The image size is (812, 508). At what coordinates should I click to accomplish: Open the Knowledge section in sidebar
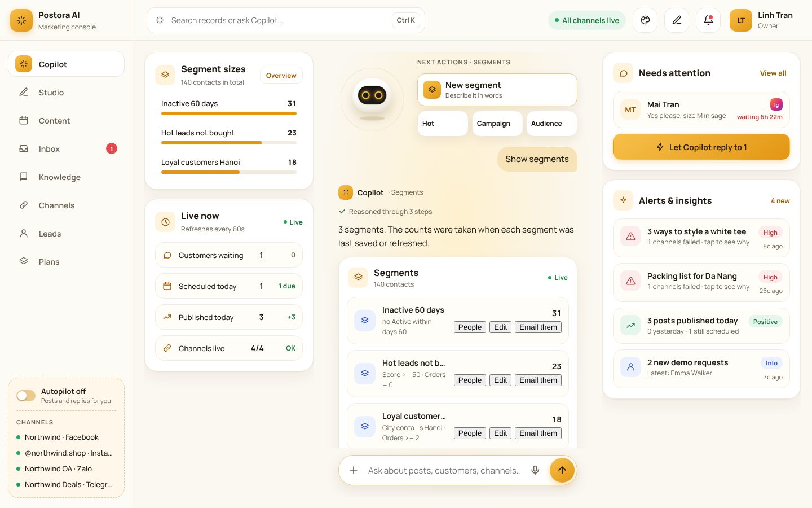tap(66, 177)
